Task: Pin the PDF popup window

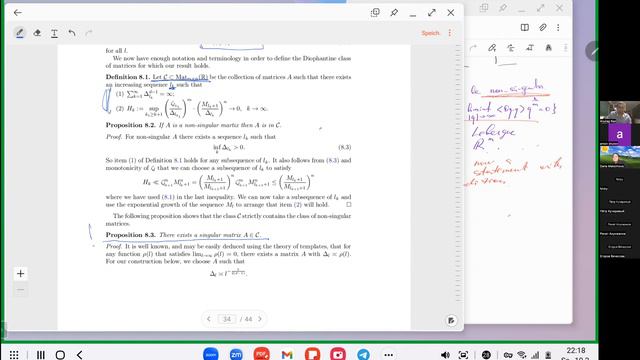Action: (x=394, y=13)
